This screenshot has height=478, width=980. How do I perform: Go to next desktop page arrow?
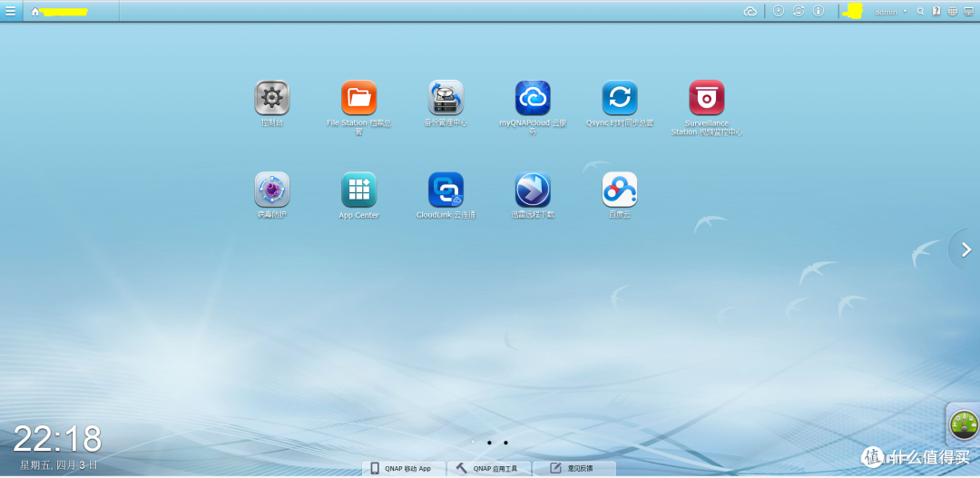(965, 250)
